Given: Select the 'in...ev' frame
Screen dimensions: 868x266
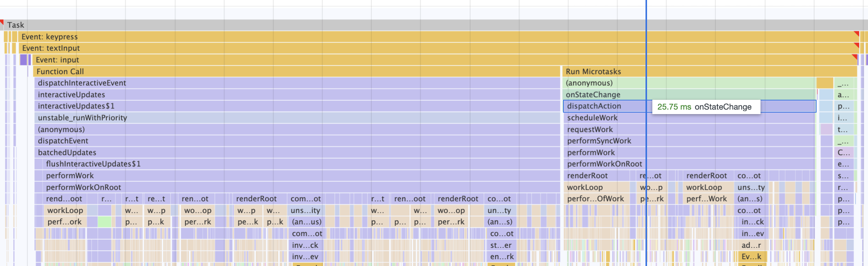Looking at the screenshot, I should [753, 234].
